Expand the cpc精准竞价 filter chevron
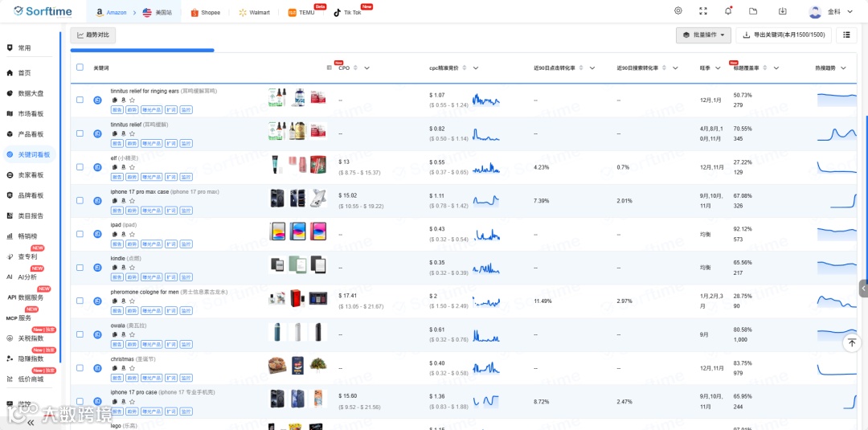868x430 pixels. tap(476, 68)
